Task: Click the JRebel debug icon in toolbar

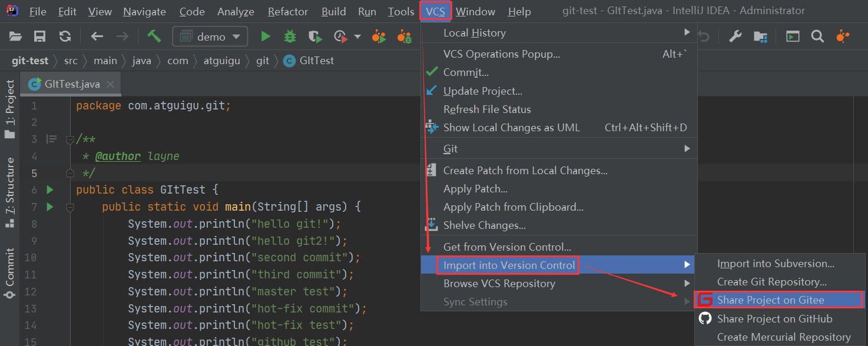Action: 404,36
